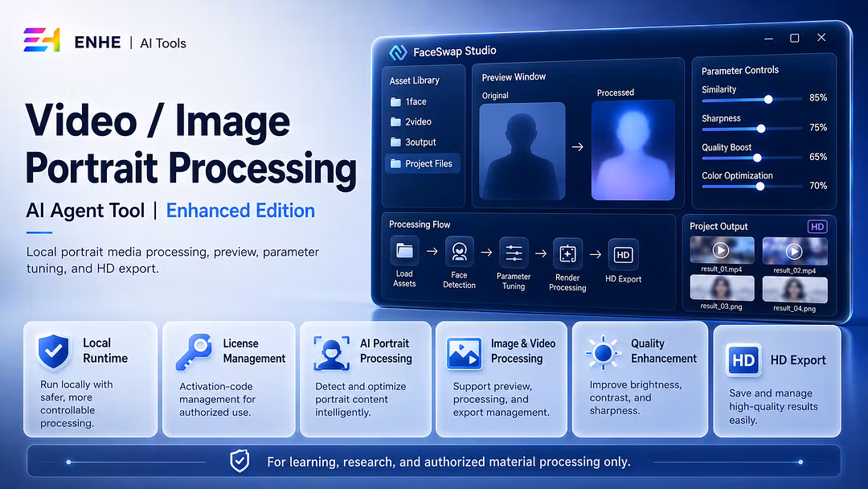Open the 1face folder icon
This screenshot has width=868, height=489.
coord(395,102)
